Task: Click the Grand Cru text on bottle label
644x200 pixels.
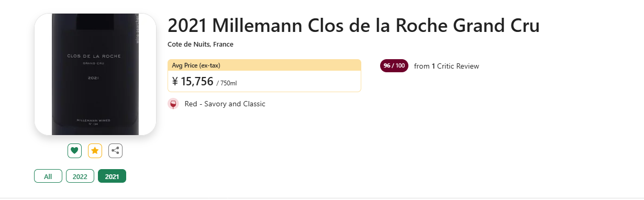Action: (95, 63)
